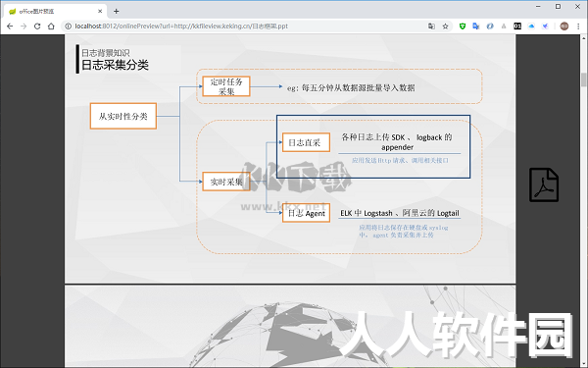Click the 日志背景知识 heading text
This screenshot has width=588, height=368.
pyautogui.click(x=106, y=53)
